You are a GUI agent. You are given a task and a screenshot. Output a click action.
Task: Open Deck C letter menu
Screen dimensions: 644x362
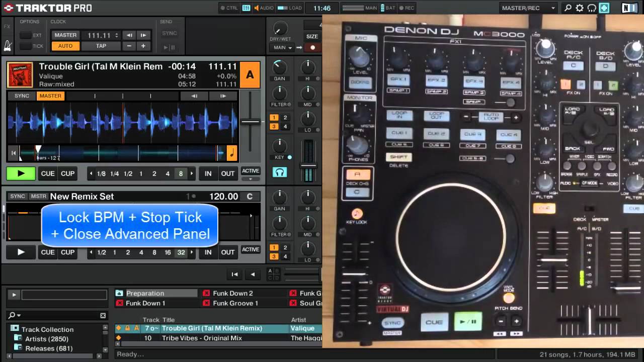(x=250, y=197)
